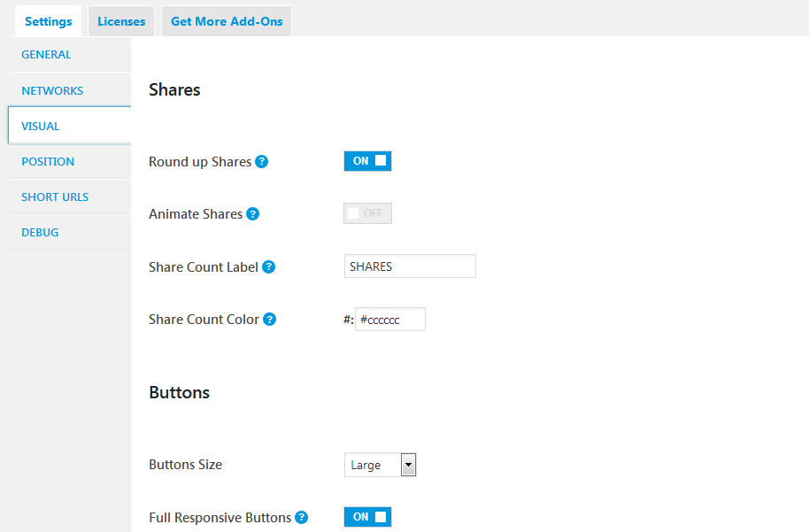
Task: Open the Position settings section
Action: 48,161
